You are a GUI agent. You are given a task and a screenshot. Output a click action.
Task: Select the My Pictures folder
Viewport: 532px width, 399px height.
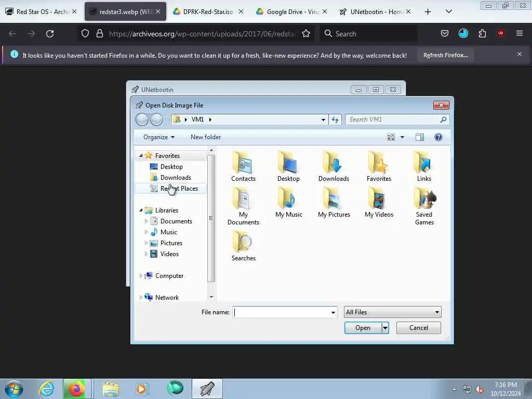tap(334, 203)
